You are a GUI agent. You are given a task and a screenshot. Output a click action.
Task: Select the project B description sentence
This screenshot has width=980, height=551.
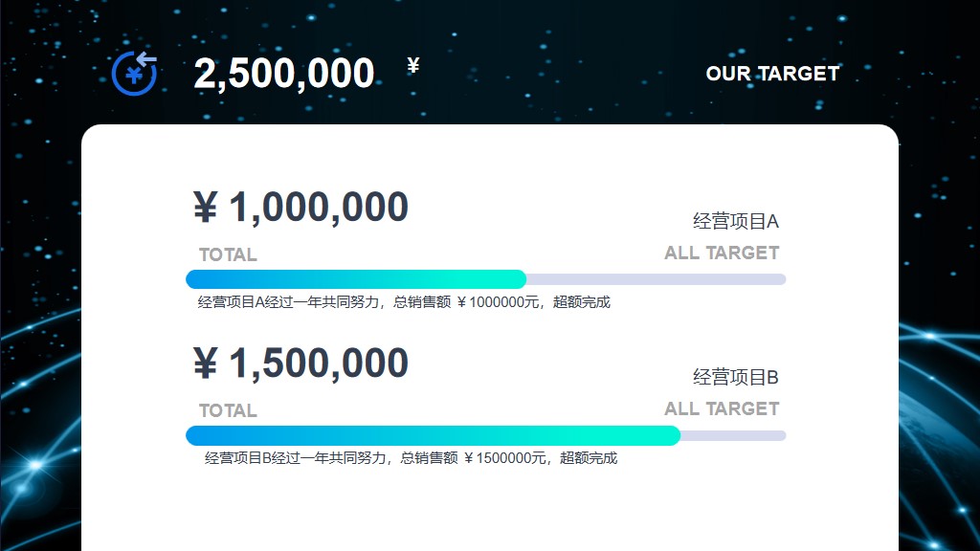click(411, 458)
